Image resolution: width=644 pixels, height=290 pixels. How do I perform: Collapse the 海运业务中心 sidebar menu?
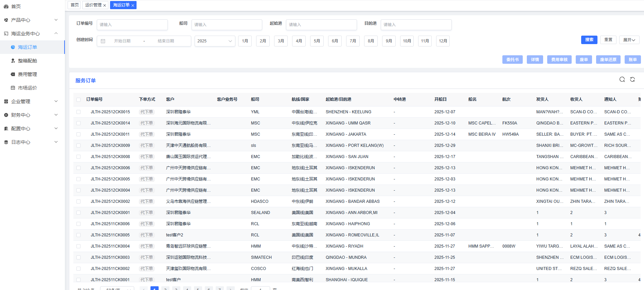pyautogui.click(x=31, y=34)
